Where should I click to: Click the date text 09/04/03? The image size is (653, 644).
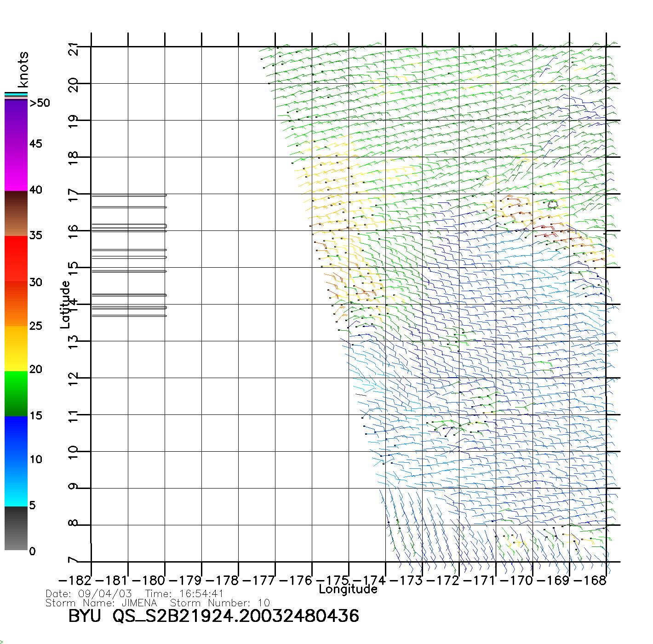(x=105, y=594)
